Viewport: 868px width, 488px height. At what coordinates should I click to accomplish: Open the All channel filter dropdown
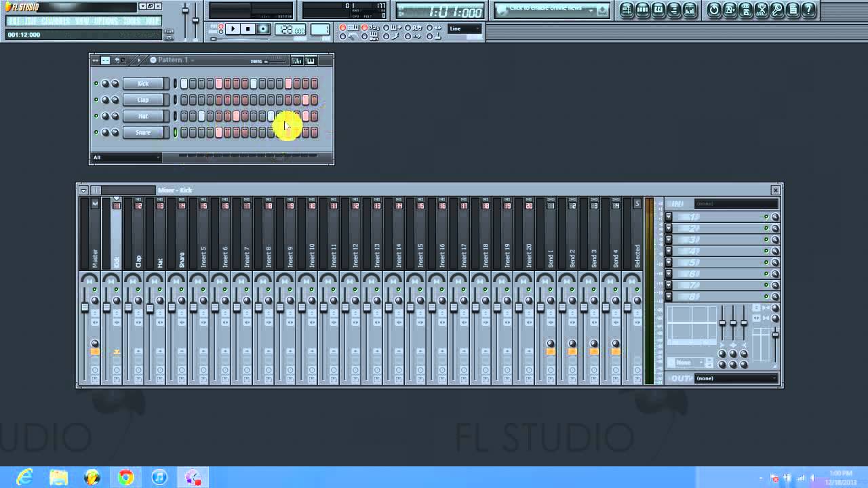tap(127, 157)
